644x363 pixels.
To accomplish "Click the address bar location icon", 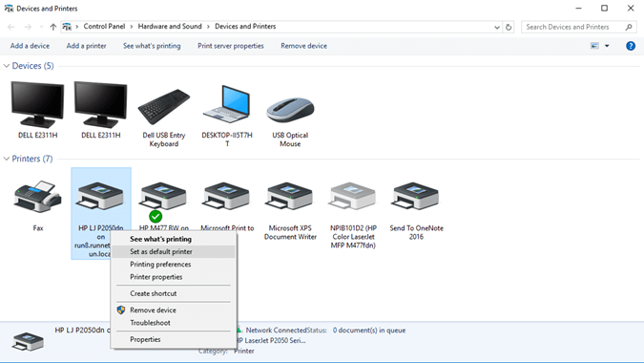I will [67, 27].
